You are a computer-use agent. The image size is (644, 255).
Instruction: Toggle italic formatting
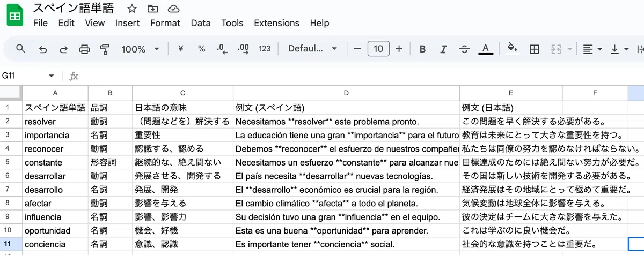point(443,49)
